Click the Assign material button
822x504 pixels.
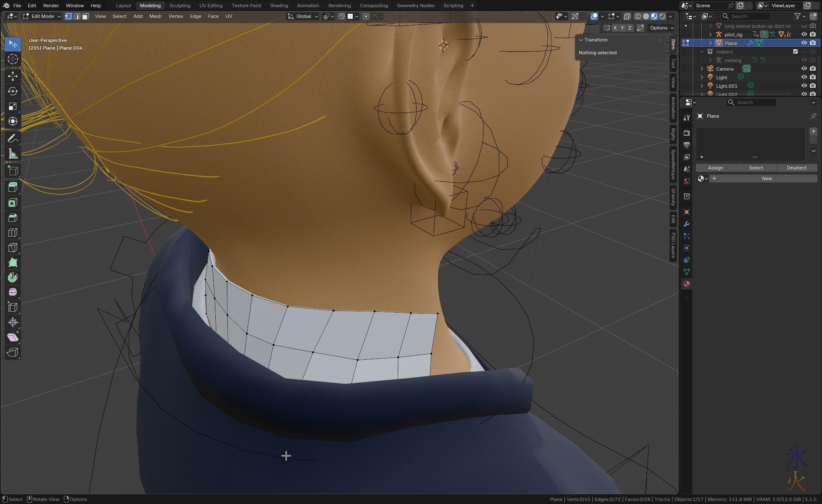tap(715, 168)
